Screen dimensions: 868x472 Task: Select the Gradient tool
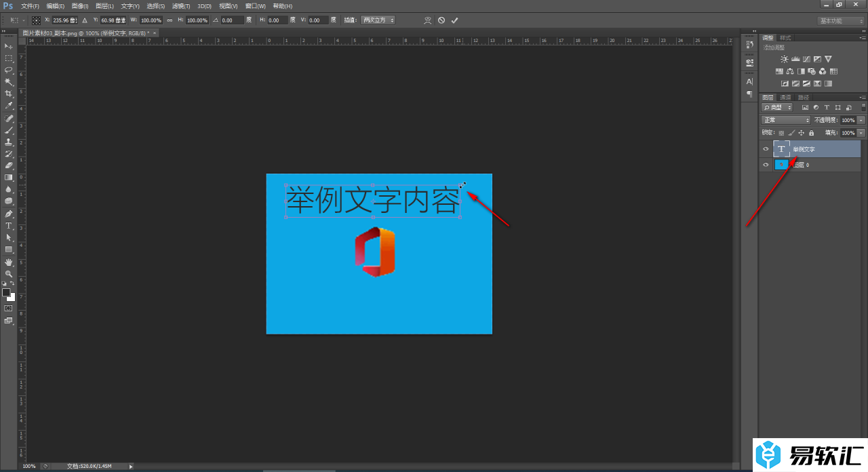[x=9, y=178]
